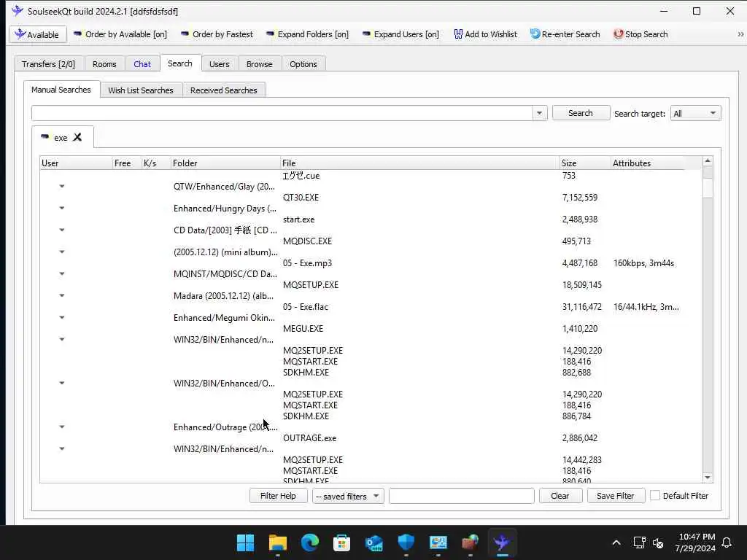
Task: Collapse user row for (2005.12.12) (mini album) folder
Action: pos(62,252)
